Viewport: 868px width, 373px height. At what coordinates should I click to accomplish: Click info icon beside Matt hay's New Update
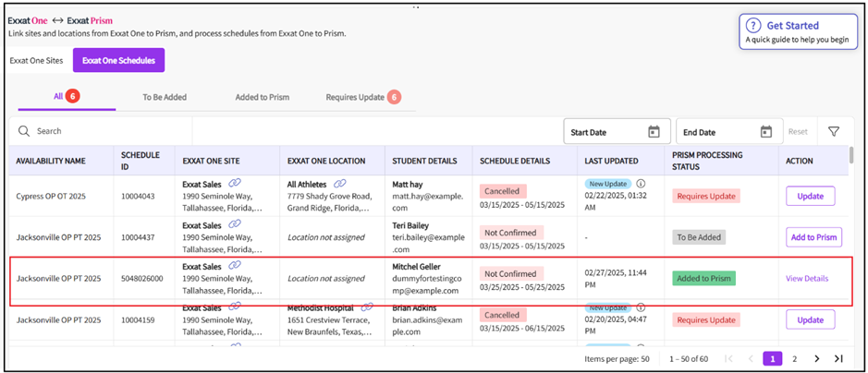pyautogui.click(x=641, y=184)
